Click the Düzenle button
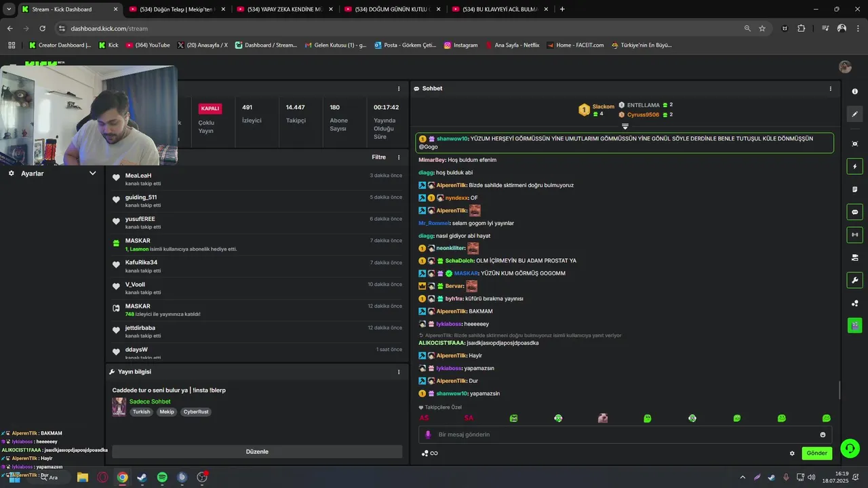The width and height of the screenshot is (868, 488). click(x=257, y=451)
